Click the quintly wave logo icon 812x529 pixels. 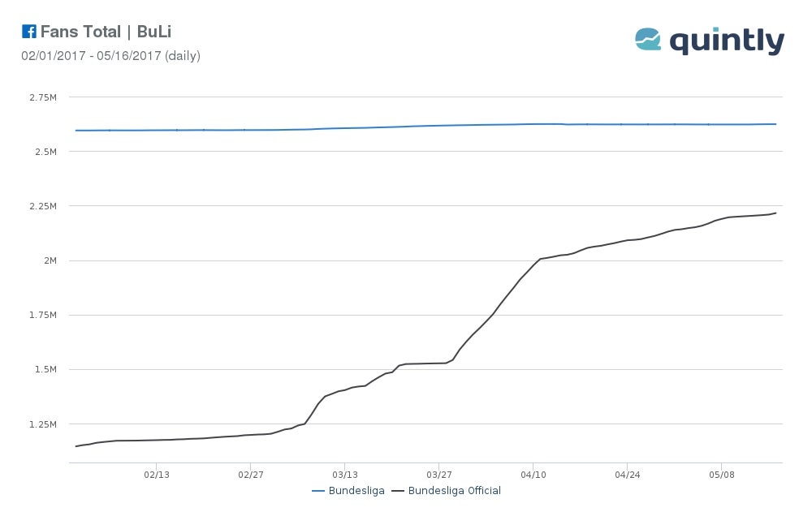(x=648, y=39)
